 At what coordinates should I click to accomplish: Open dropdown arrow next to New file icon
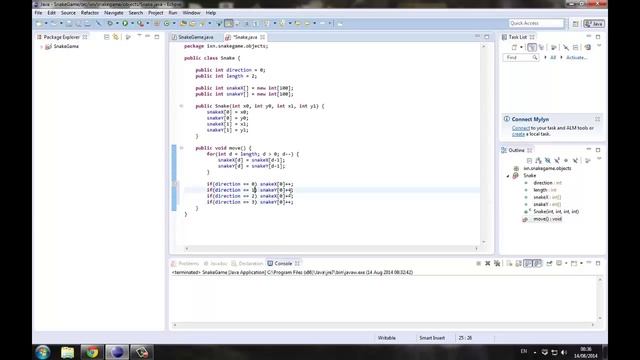point(46,24)
